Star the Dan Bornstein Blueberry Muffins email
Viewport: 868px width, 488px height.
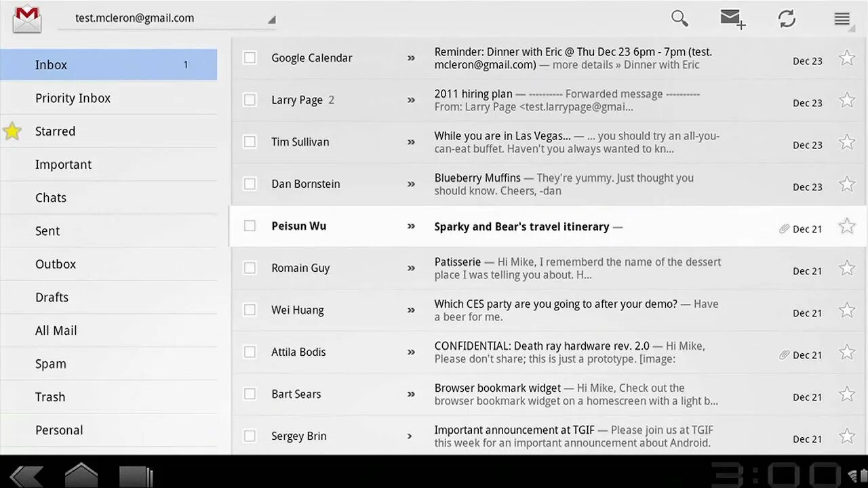[x=847, y=184]
